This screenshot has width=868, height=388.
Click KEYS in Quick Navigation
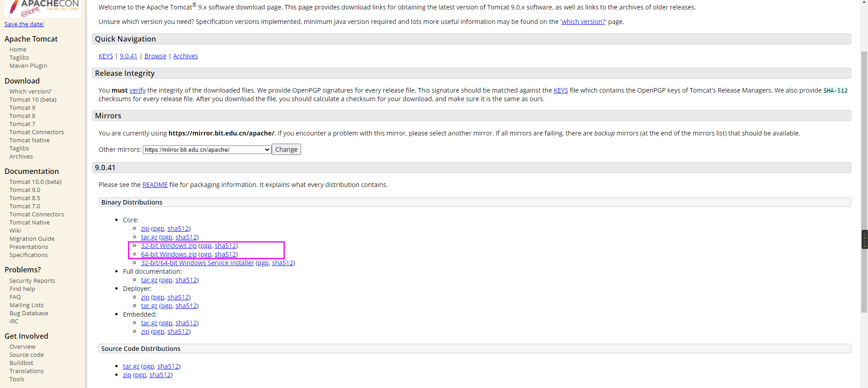106,56
